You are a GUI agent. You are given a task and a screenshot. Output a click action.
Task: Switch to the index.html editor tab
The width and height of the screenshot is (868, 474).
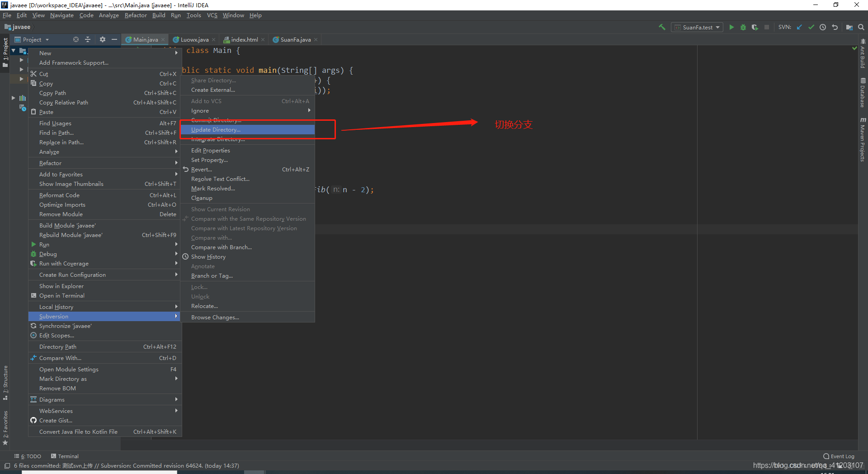(x=245, y=39)
